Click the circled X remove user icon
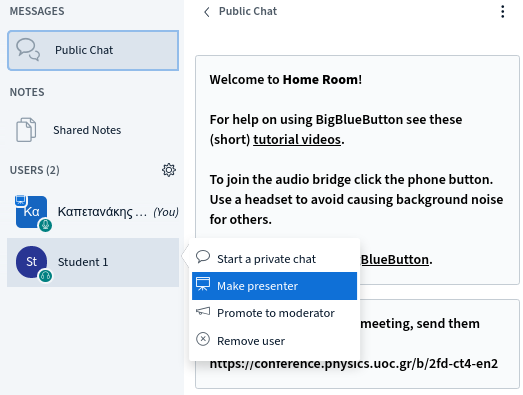Image resolution: width=523 pixels, height=395 pixels. [203, 339]
